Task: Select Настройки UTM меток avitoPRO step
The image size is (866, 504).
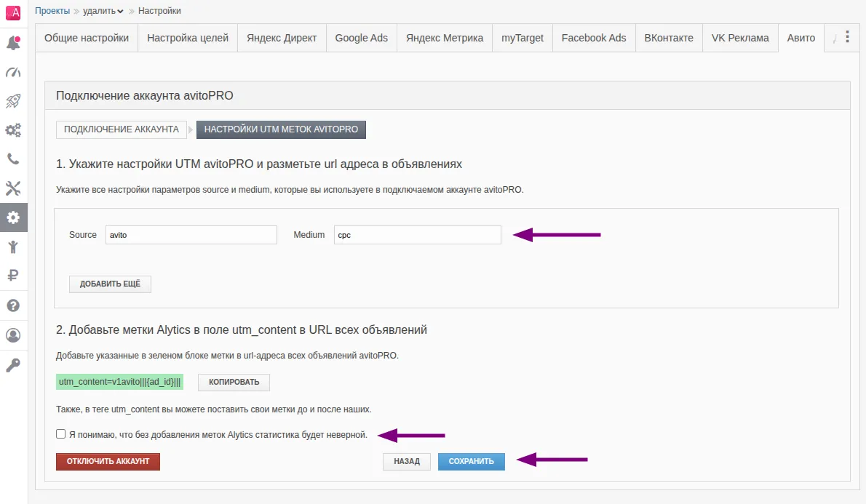Action: [281, 129]
